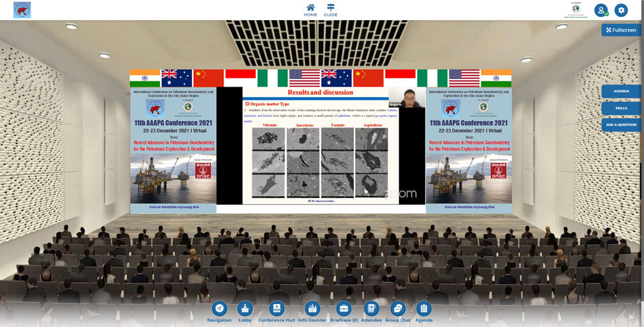Go to the Lobby
The height and width of the screenshot is (327, 644).
pos(245,312)
